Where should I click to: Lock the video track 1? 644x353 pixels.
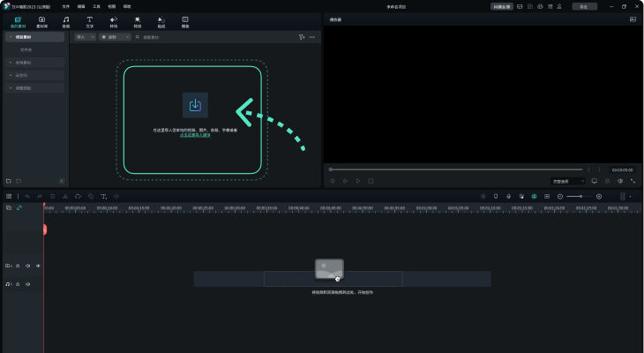point(18,266)
